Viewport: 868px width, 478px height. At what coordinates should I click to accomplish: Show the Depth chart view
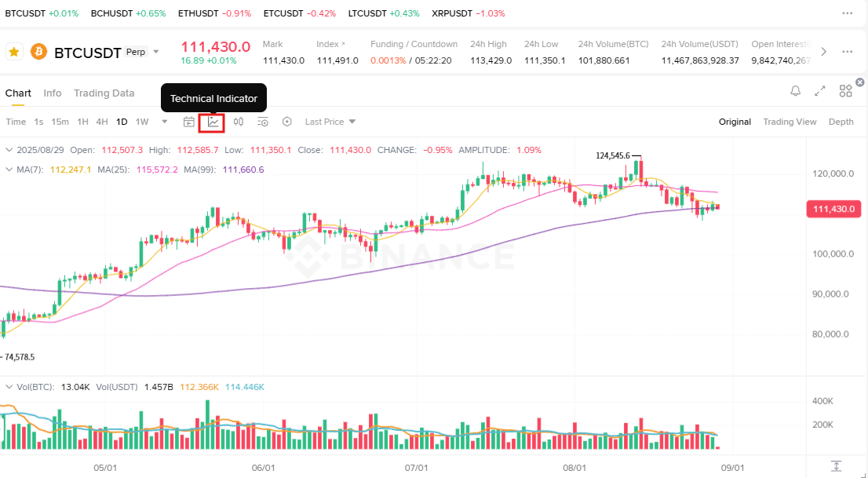(x=841, y=122)
